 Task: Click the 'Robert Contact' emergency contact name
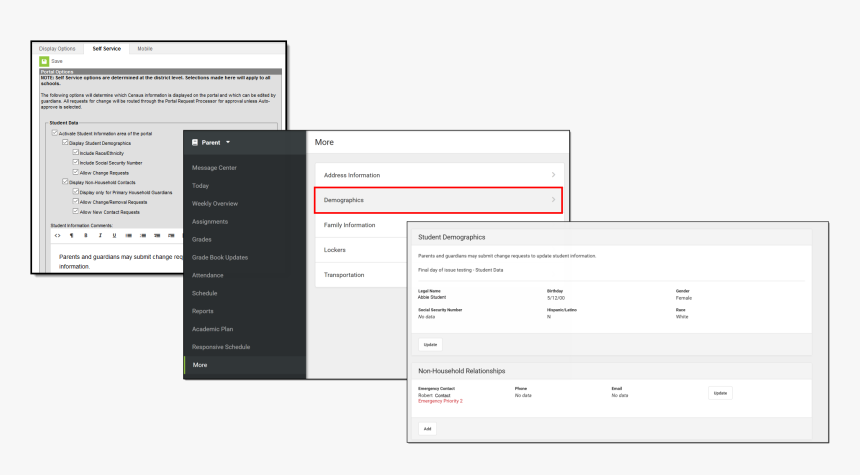click(434, 395)
